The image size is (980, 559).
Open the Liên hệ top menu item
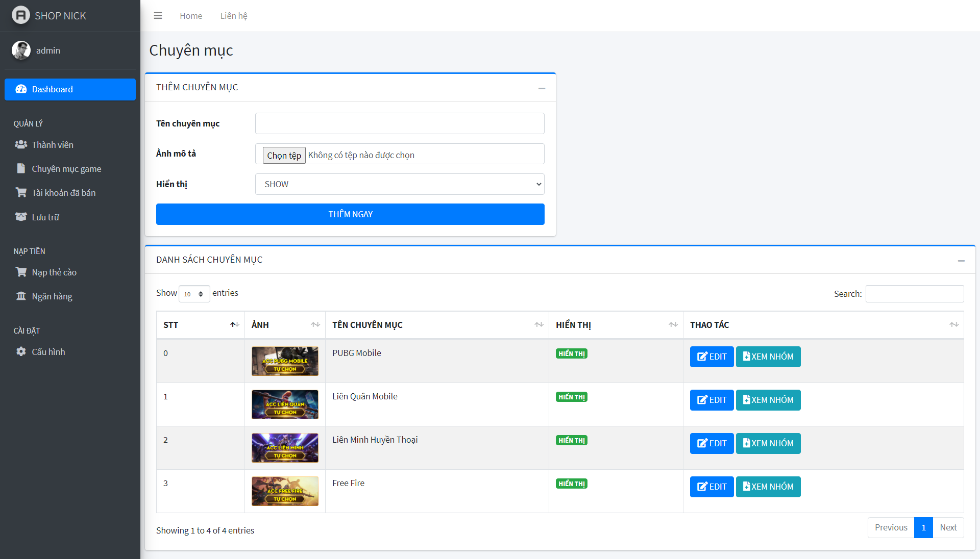coord(233,16)
